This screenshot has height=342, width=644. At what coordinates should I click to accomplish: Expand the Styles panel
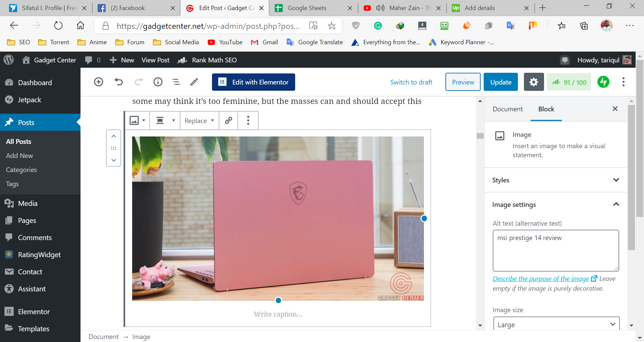click(555, 180)
